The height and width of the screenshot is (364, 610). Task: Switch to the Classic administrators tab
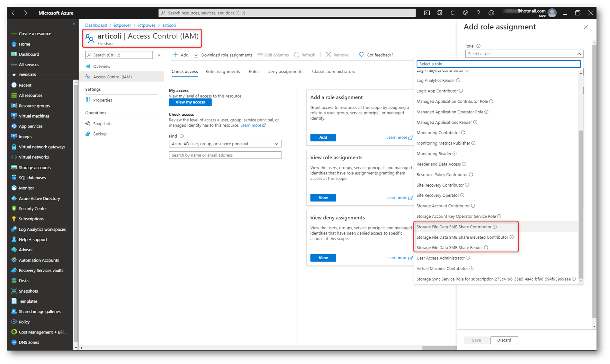[x=333, y=71]
